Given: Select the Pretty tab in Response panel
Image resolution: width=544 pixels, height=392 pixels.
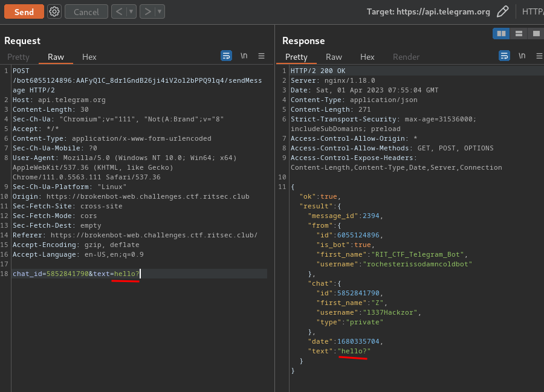Looking at the screenshot, I should 296,57.
